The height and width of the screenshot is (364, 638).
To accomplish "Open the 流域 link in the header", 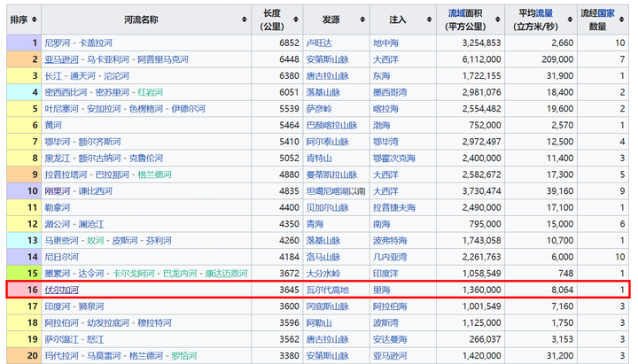I will (456, 13).
